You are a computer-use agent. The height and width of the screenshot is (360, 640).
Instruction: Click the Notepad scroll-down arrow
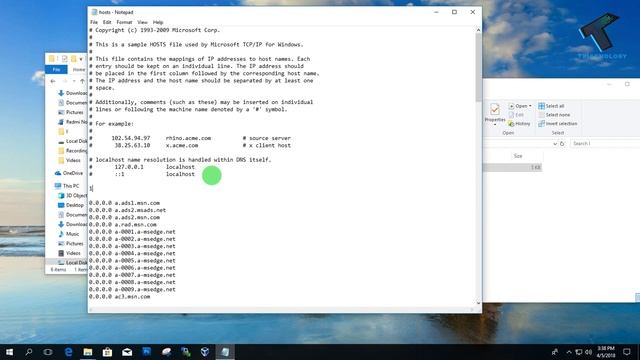478,303
